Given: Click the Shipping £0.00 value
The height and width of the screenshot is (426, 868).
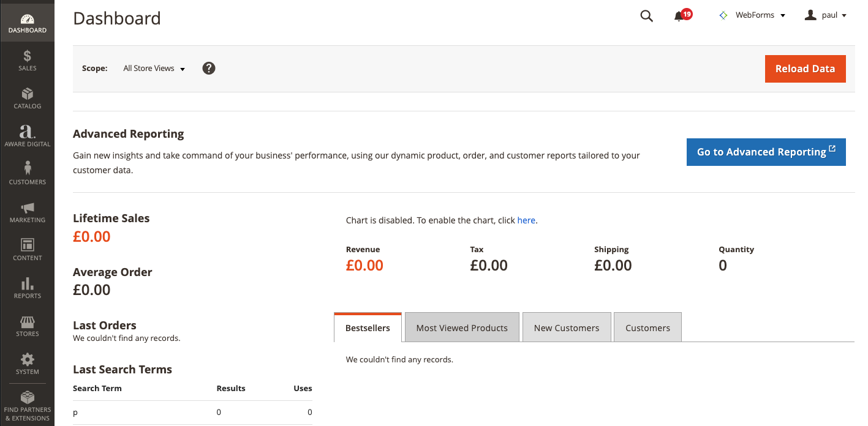Looking at the screenshot, I should point(613,265).
